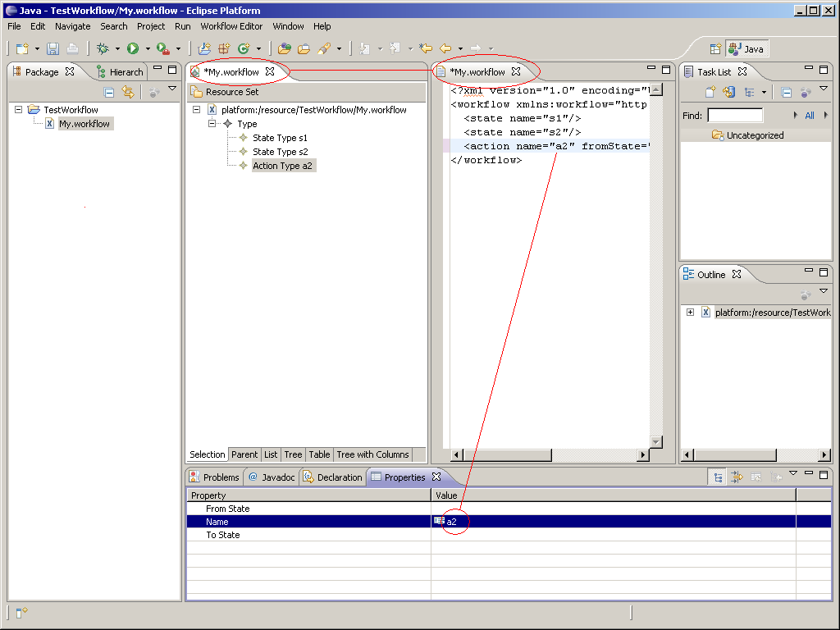
Task: Click Synchronize Changed icon in Task List
Action: click(728, 93)
